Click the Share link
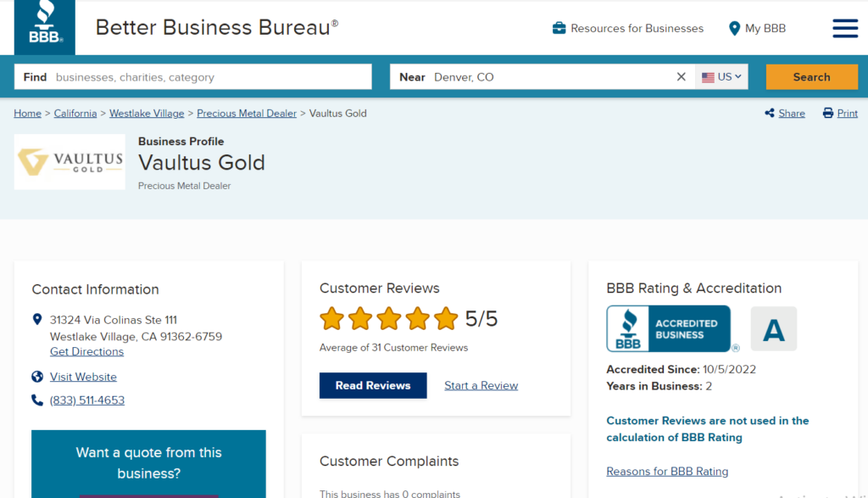 792,114
